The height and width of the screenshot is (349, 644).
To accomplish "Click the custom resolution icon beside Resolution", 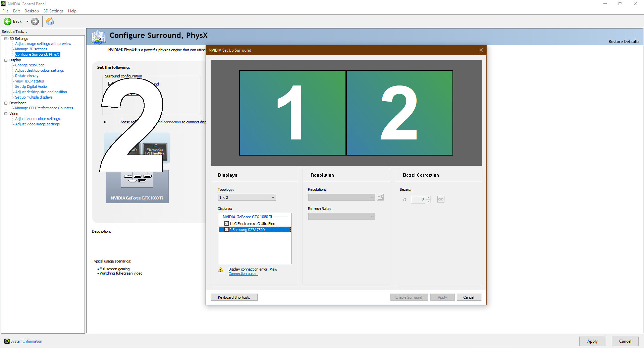I will [380, 197].
